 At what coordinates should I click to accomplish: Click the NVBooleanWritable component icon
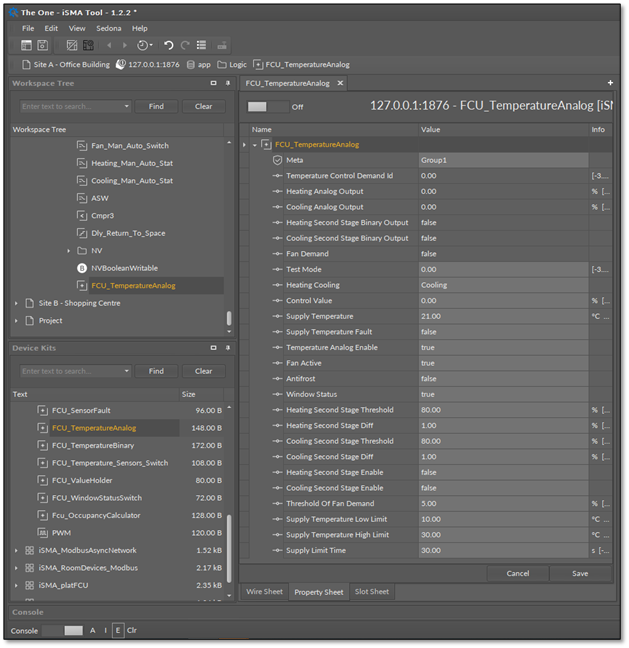82,268
